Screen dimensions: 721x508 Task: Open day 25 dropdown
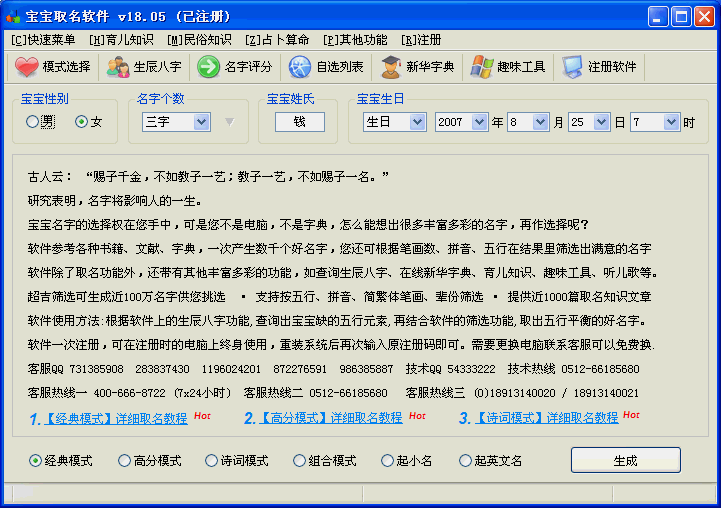point(601,122)
